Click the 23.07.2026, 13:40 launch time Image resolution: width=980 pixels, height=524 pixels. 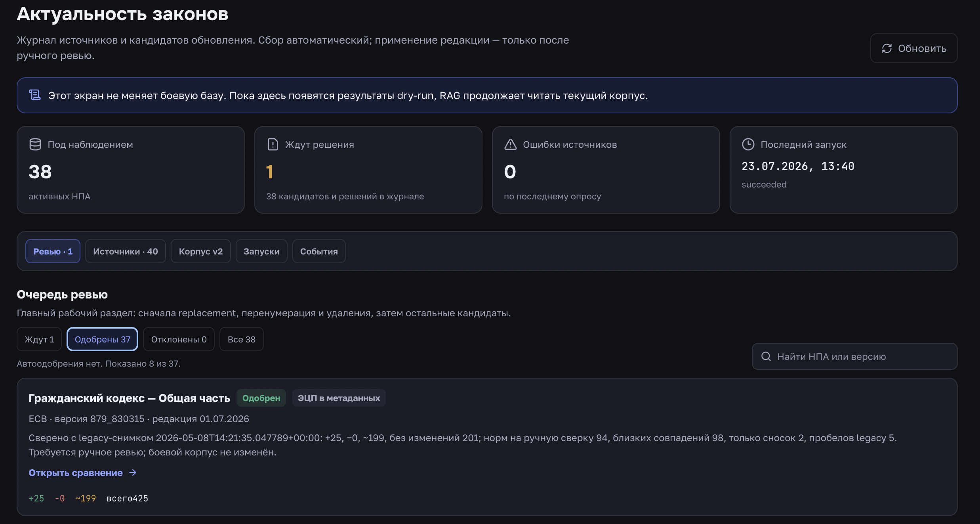point(798,166)
